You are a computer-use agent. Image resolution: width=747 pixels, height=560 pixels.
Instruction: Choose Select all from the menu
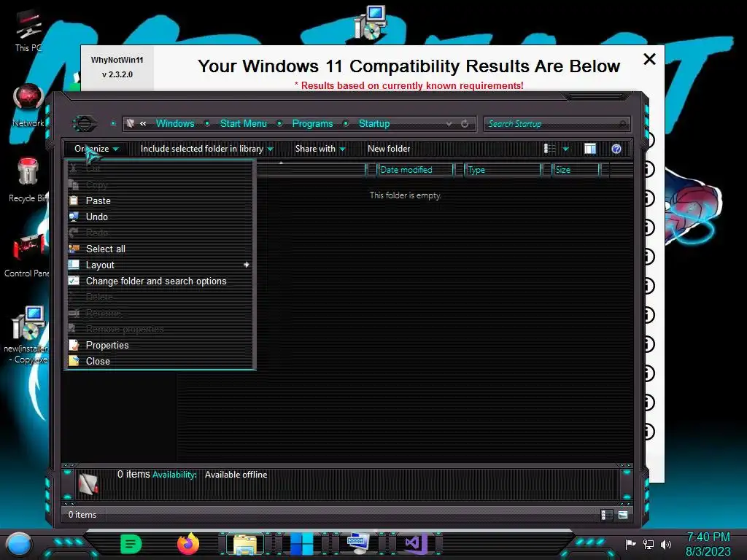tap(160, 249)
